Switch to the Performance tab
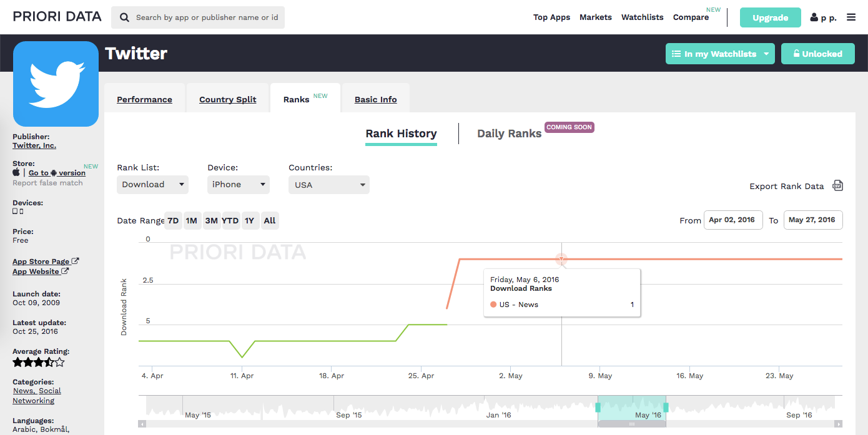The width and height of the screenshot is (868, 435). (x=144, y=99)
